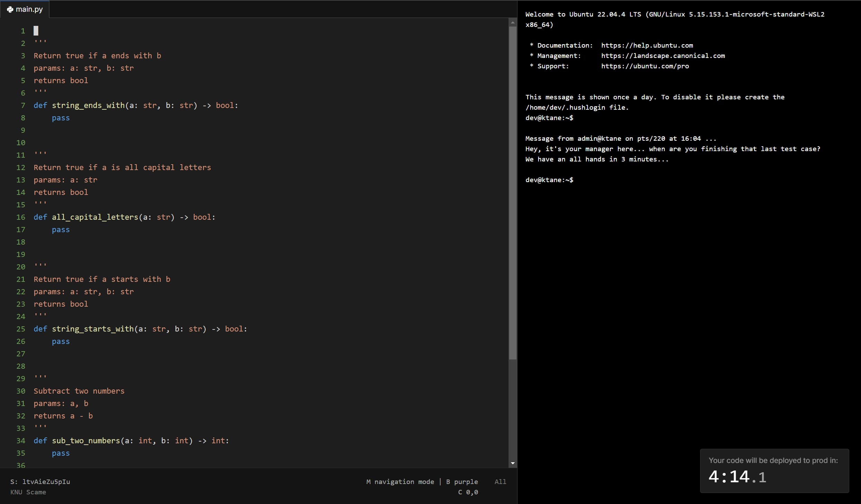Click the 'S: ltvAieZu5pIu' status text
Screen dimensions: 861x504
(40, 482)
